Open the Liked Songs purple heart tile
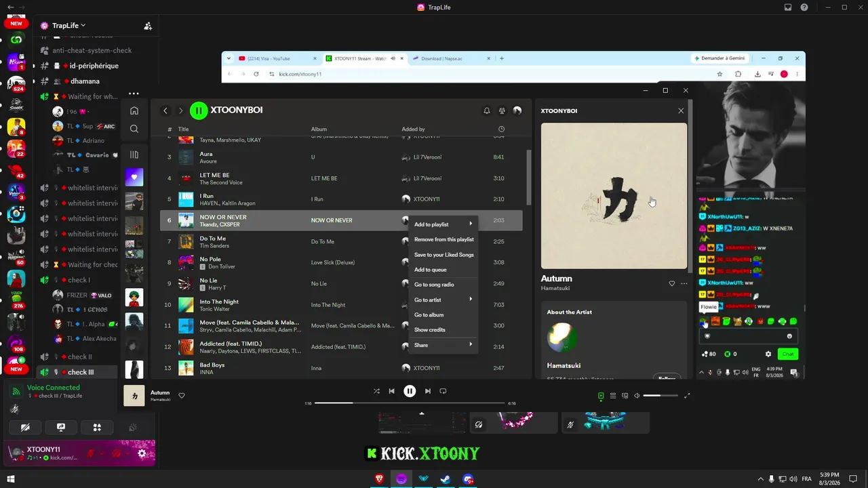Viewport: 868px width, 488px height. [134, 178]
